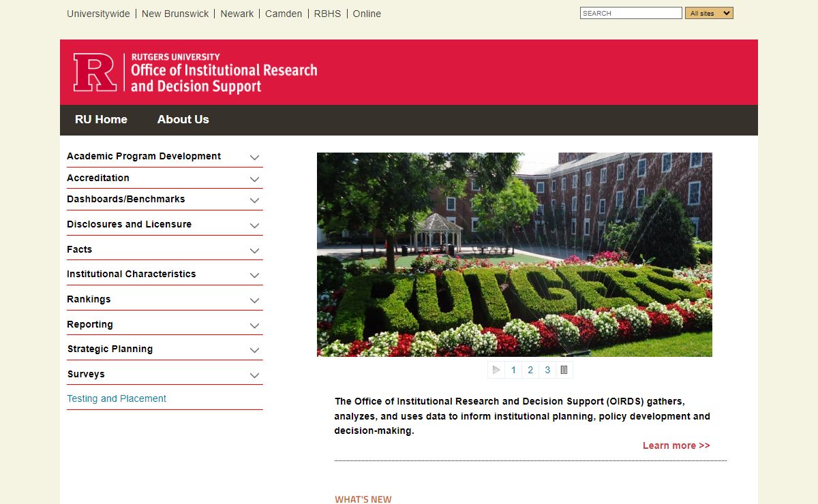Open the Institutional Characteristics menu entry
Screen dimensions: 818x504
pos(132,274)
